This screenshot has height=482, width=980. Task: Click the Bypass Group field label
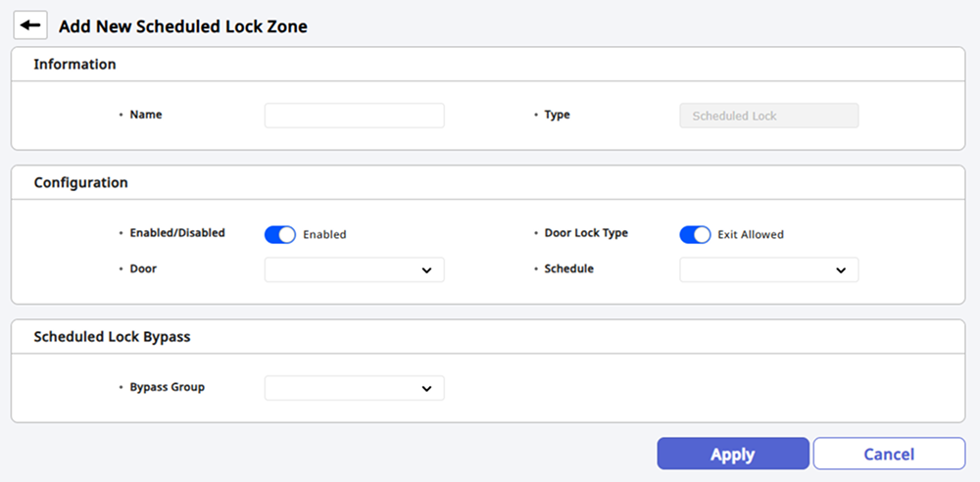click(167, 387)
